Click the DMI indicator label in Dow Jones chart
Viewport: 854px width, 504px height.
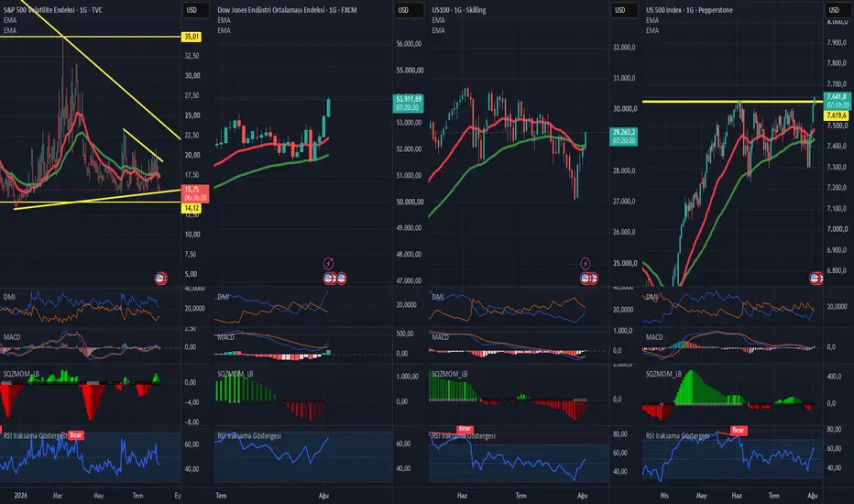[x=224, y=297]
